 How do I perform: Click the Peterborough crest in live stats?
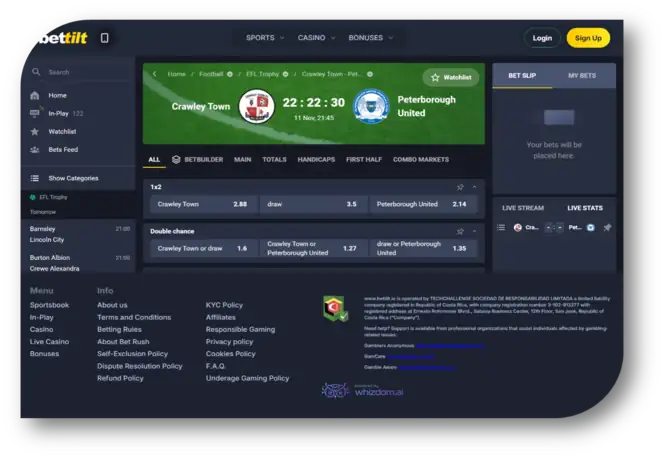(590, 228)
